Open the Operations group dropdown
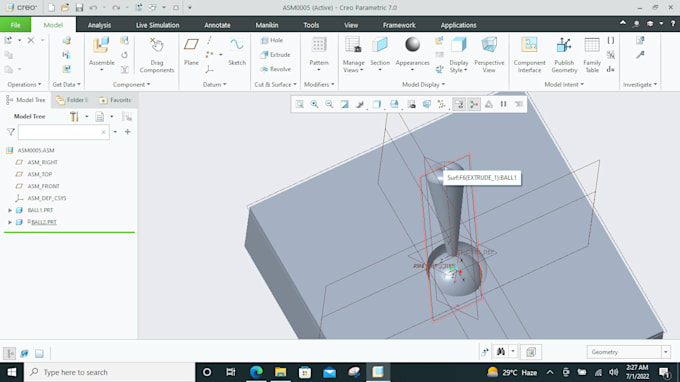 click(24, 85)
